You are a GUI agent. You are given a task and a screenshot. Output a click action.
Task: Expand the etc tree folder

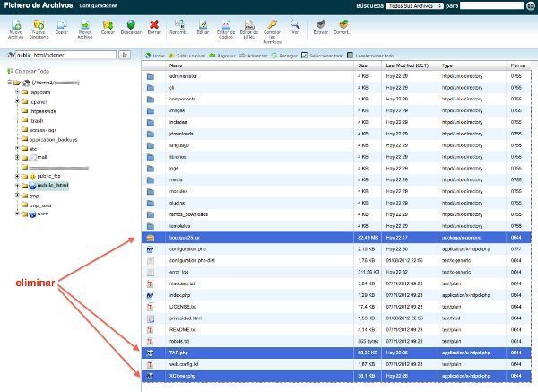(x=17, y=148)
